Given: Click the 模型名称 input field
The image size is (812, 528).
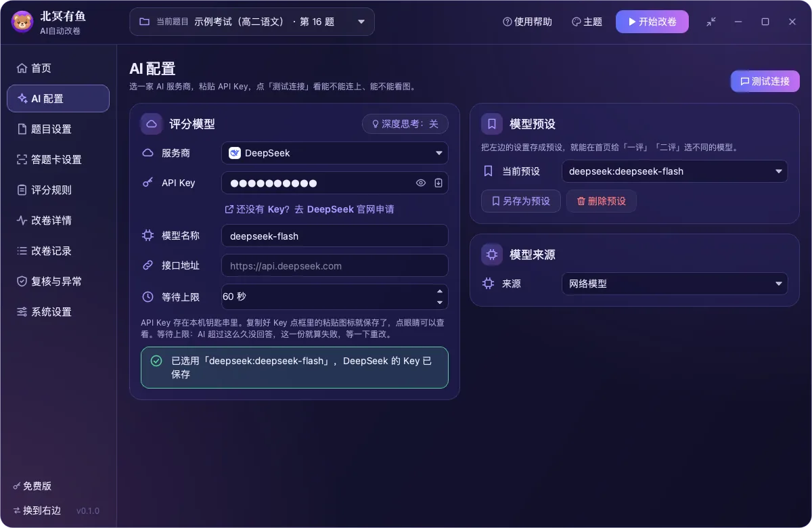Looking at the screenshot, I should click(x=335, y=236).
